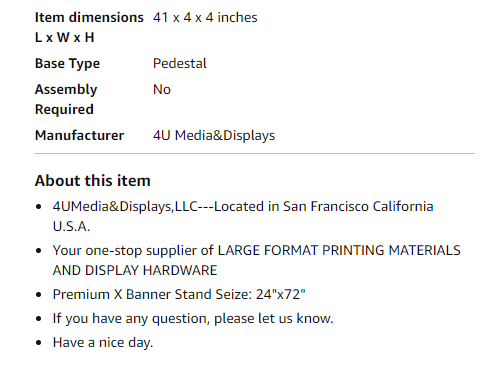Click the 4U Media&Displays manufacturer name
Image resolution: width=499 pixels, height=368 pixels.
[214, 136]
